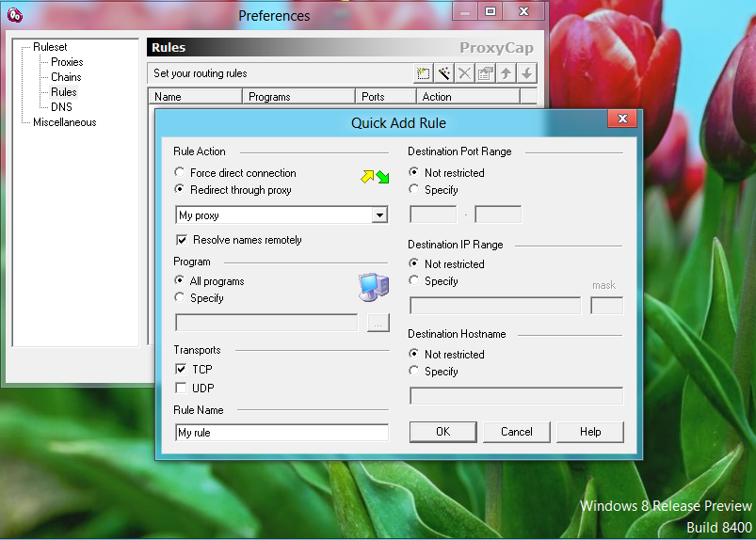Click the ending port input field
The image size is (756, 540).
(x=498, y=214)
